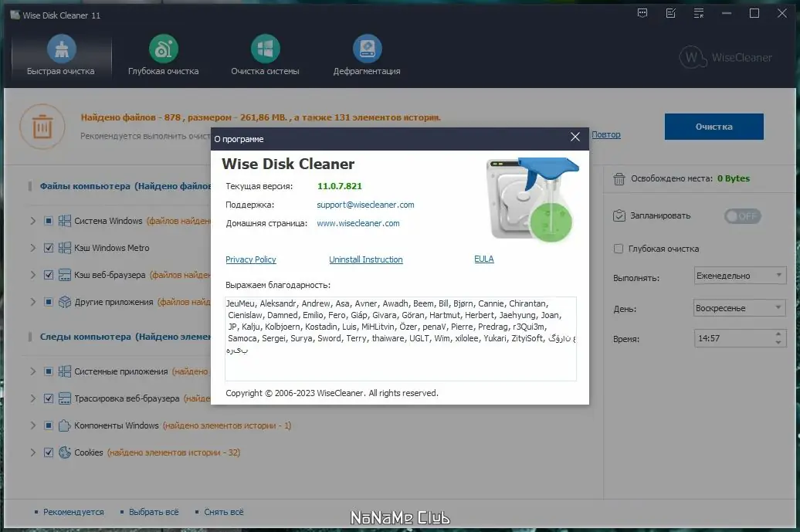Uncheck the Cookies checkbox

click(x=49, y=452)
